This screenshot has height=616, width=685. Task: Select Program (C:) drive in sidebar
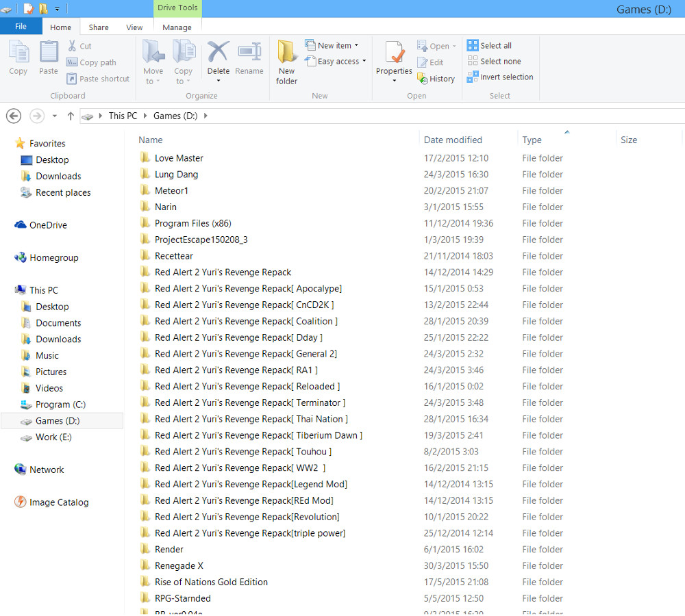pos(53,405)
